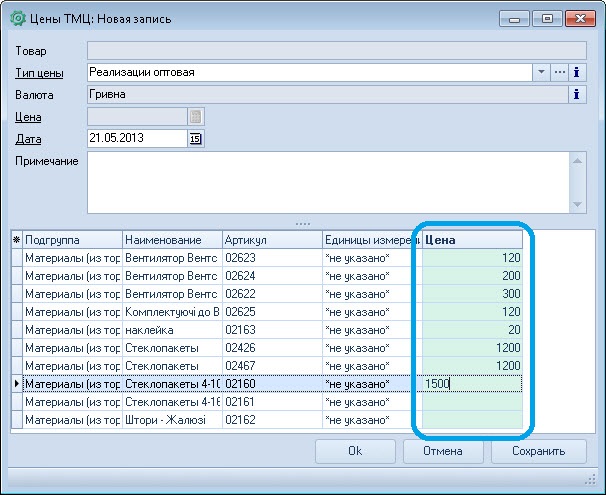The image size is (606, 495).
Task: Open the info icon for Тип цены
Action: coord(577,72)
